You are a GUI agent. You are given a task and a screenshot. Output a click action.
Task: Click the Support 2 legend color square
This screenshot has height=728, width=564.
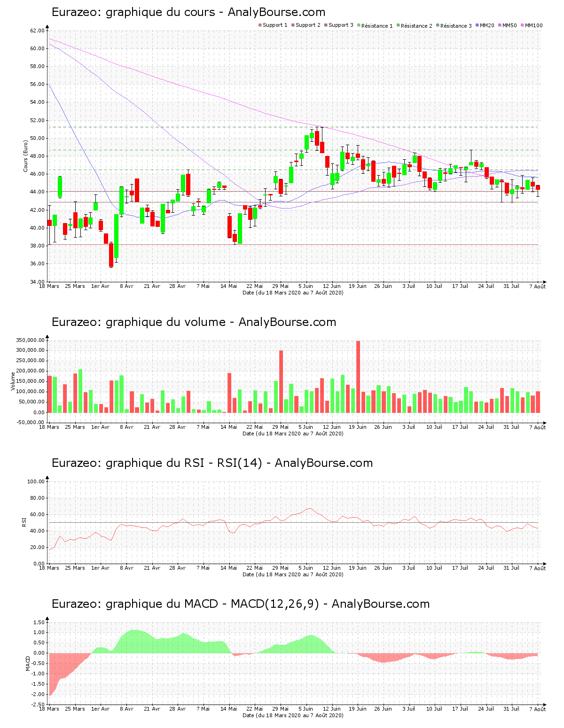tap(293, 25)
